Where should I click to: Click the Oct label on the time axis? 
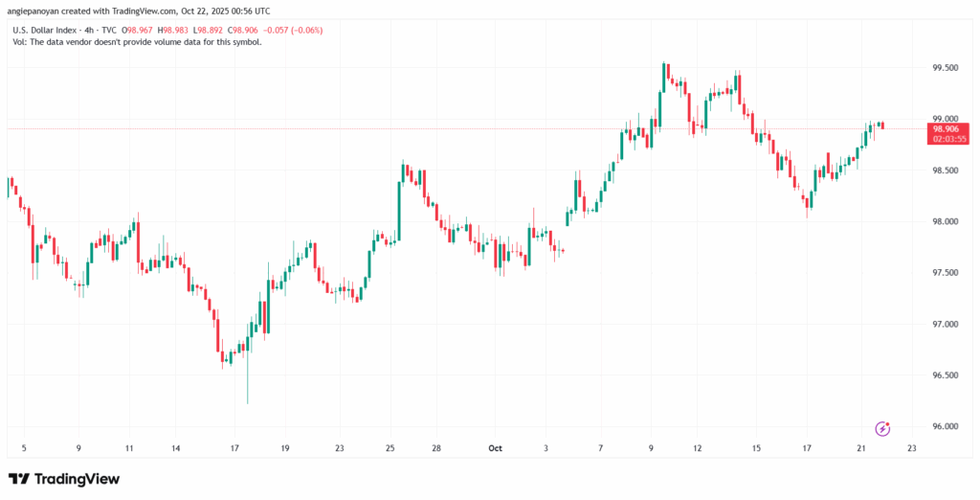[496, 448]
